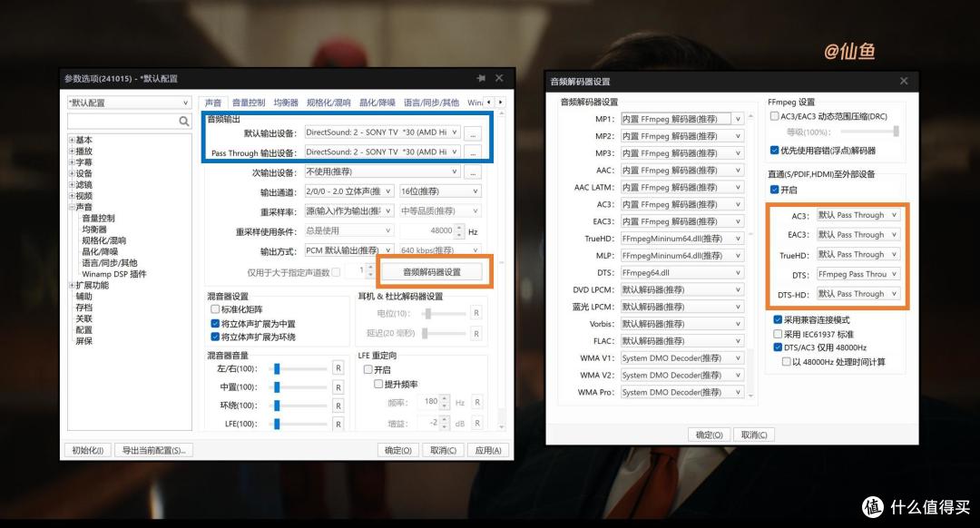Increase the 48000 Hz resample spinner
This screenshot has height=528, width=980.
[460, 228]
